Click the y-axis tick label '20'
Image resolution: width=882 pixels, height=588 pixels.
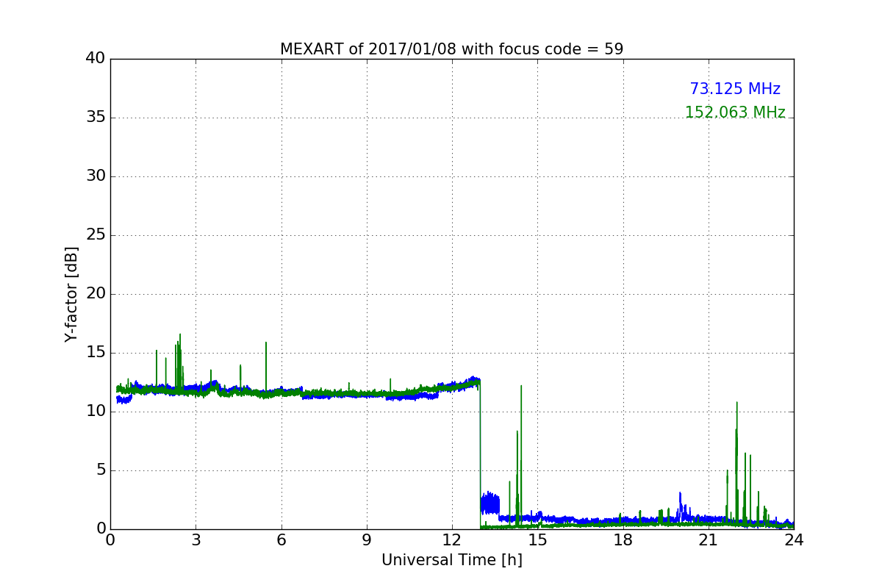tap(95, 294)
